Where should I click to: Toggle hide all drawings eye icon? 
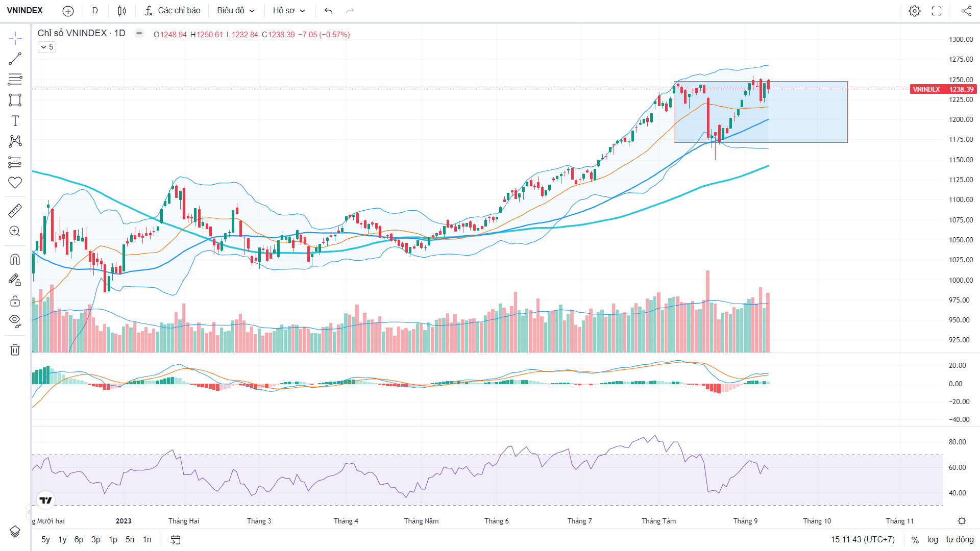coord(15,321)
